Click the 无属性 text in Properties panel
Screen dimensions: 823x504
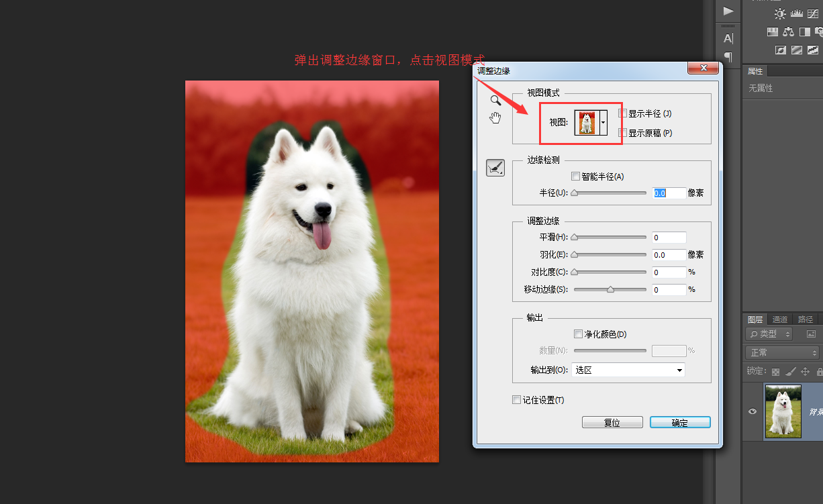761,88
